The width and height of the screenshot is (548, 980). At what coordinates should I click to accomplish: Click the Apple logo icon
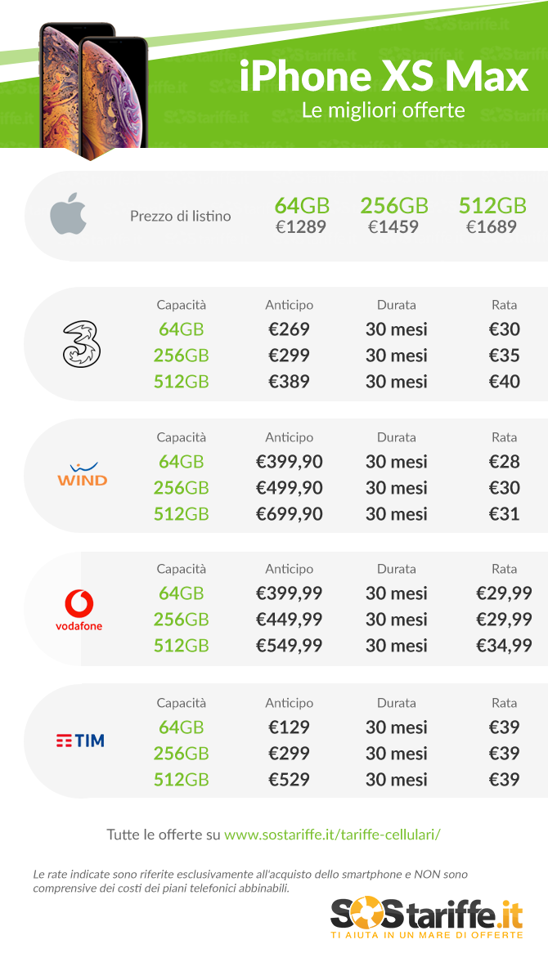[x=68, y=215]
